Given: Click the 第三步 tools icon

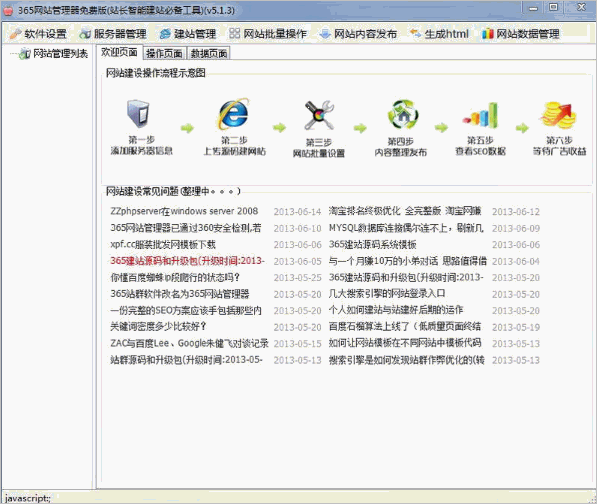Looking at the screenshot, I should (319, 115).
